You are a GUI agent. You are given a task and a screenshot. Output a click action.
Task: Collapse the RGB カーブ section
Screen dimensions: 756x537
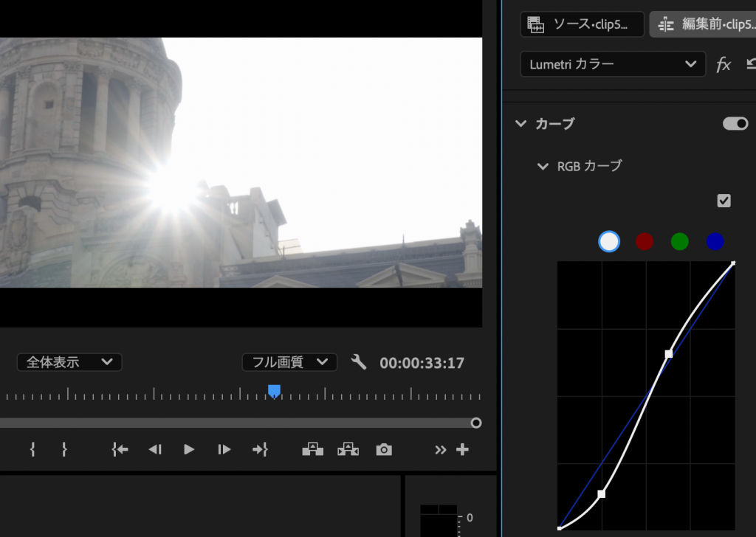click(x=543, y=167)
